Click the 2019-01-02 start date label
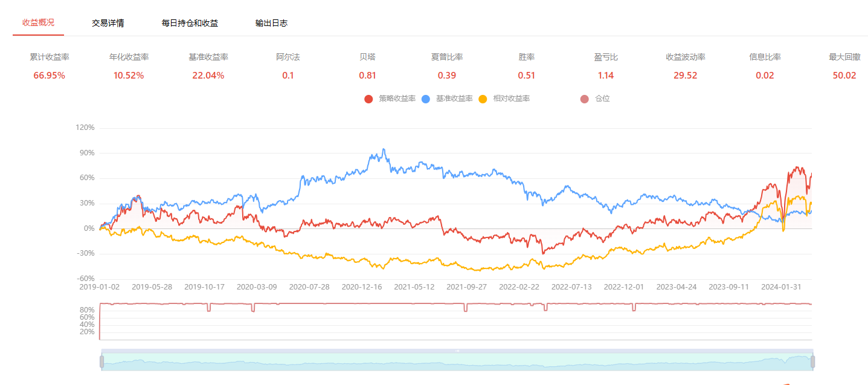Image resolution: width=868 pixels, height=385 pixels. [100, 286]
